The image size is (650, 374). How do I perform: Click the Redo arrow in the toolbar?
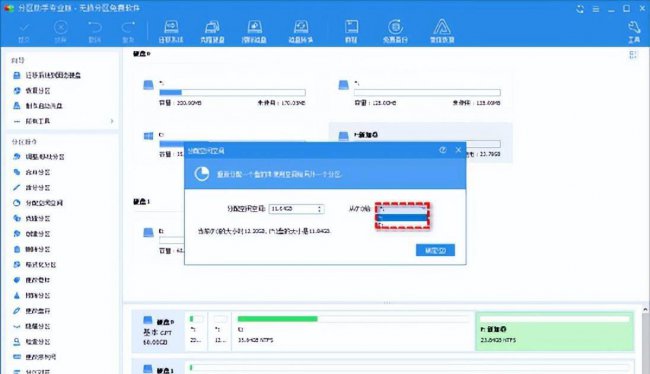tap(128, 32)
